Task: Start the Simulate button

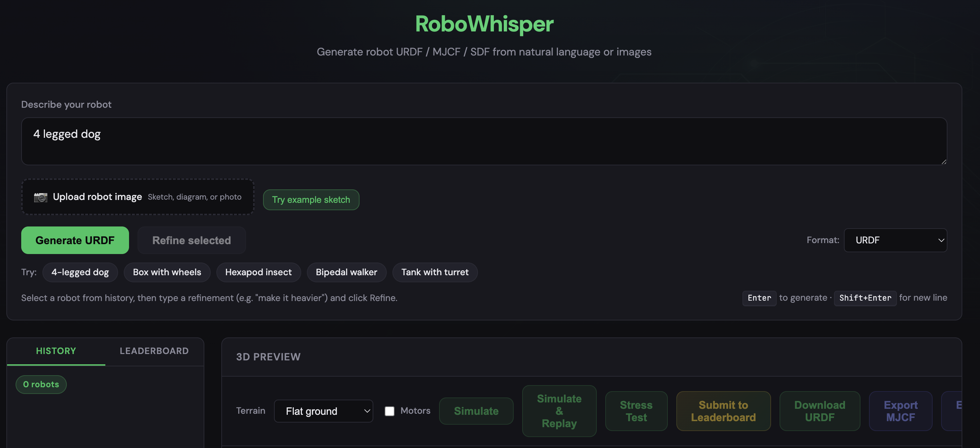Action: click(476, 411)
